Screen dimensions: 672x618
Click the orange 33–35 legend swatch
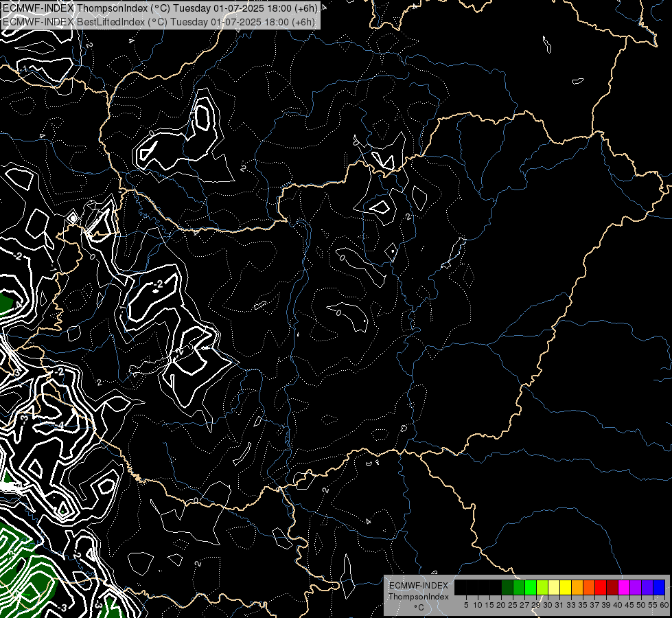tap(577, 587)
